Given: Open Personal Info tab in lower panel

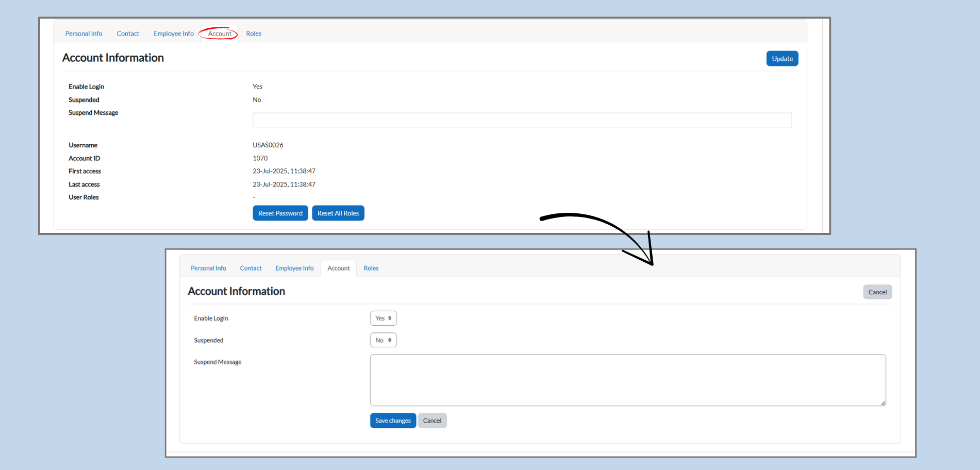Looking at the screenshot, I should 208,268.
